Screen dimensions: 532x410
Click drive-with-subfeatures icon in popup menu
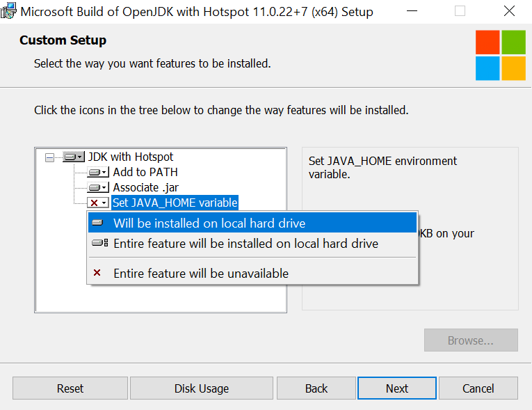[x=99, y=243]
